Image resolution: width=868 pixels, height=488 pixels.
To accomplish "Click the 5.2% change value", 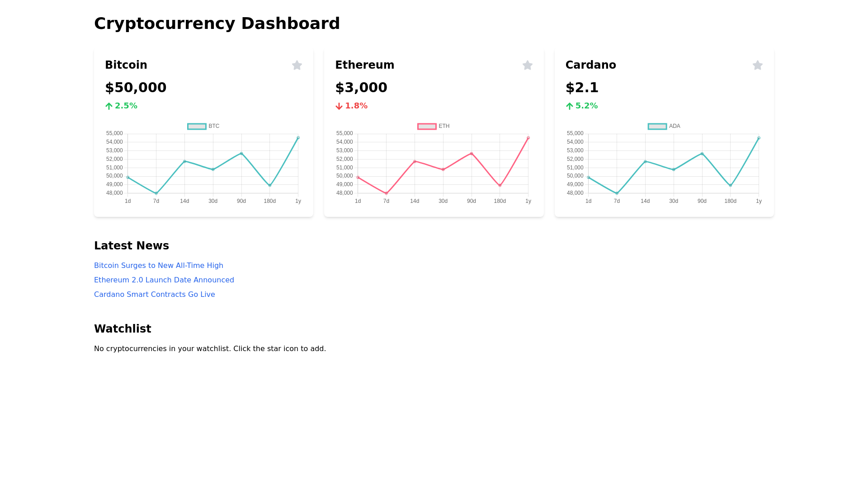I will tap(587, 106).
